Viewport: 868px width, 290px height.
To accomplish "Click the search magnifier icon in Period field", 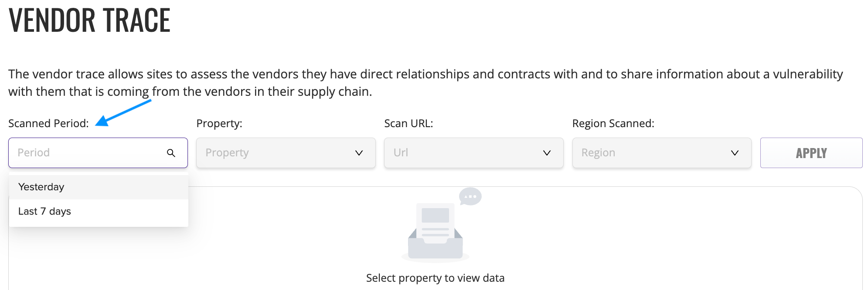I will (171, 153).
